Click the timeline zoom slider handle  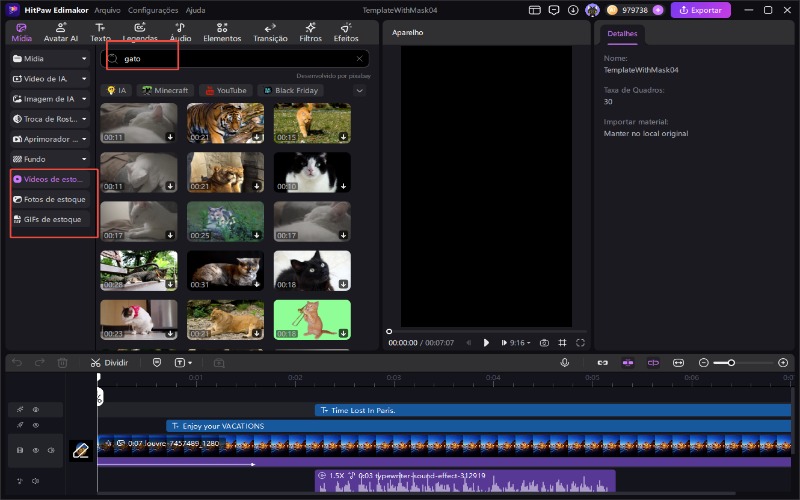tap(731, 363)
